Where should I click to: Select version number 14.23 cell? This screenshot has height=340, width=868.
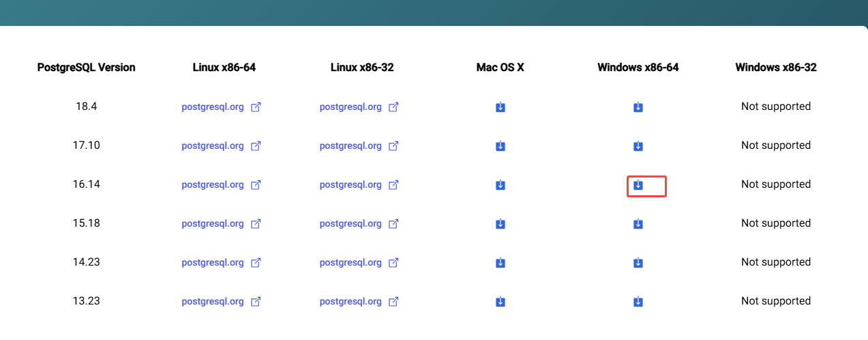tap(87, 262)
